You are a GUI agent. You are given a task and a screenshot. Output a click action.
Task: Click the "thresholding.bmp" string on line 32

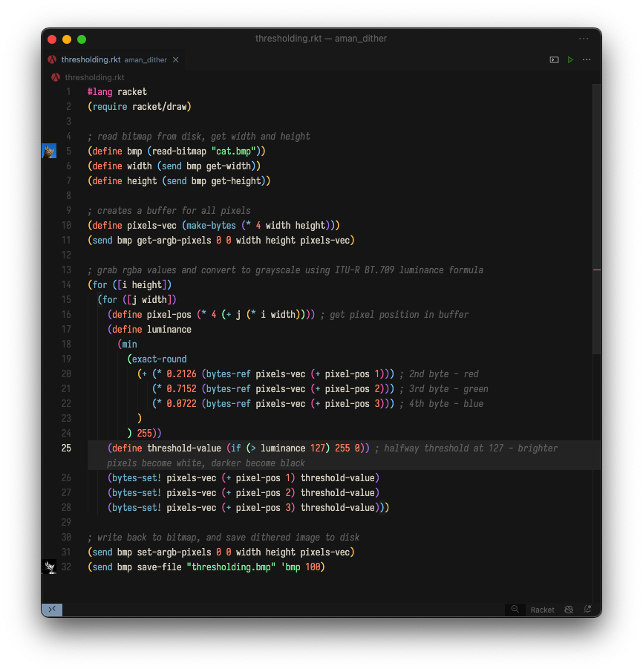tap(231, 567)
